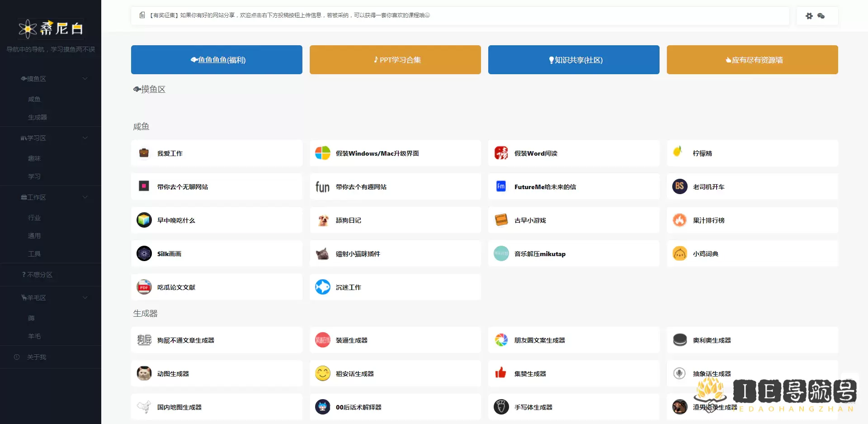Click the PDF icon for 吃瓜论文文献

[x=144, y=287]
